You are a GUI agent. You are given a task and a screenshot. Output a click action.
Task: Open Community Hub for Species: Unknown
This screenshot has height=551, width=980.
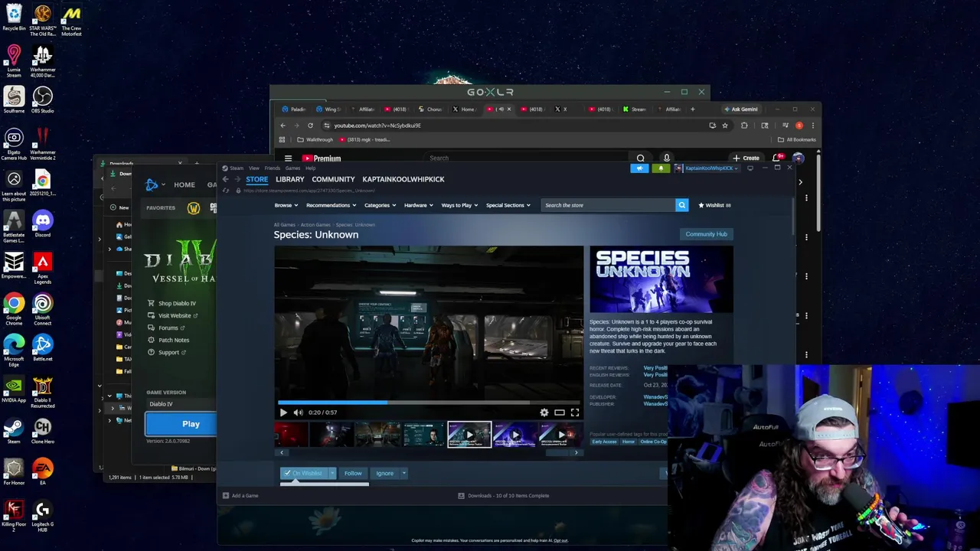pos(706,234)
